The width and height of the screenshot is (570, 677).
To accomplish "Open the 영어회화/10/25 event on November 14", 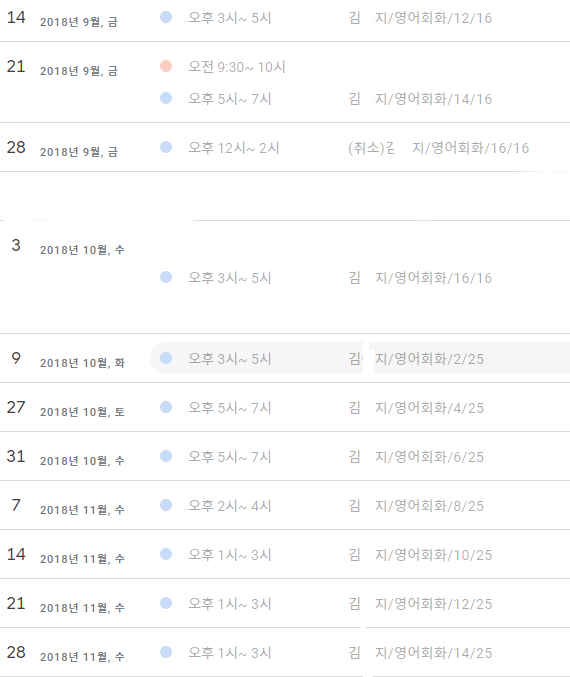I will (360, 554).
